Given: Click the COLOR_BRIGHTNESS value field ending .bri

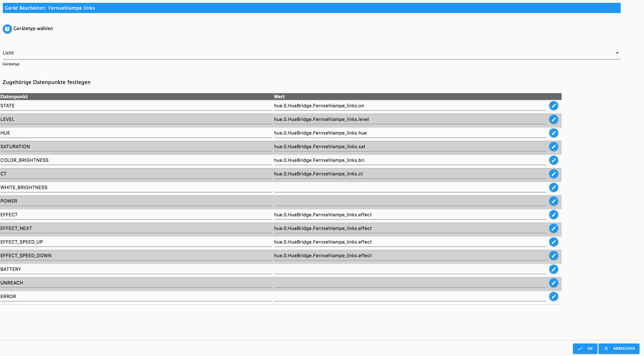Looking at the screenshot, I should (x=410, y=160).
